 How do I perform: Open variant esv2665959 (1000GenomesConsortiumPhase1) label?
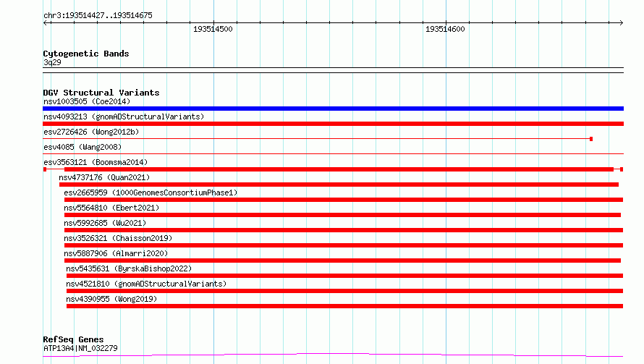[x=151, y=192]
